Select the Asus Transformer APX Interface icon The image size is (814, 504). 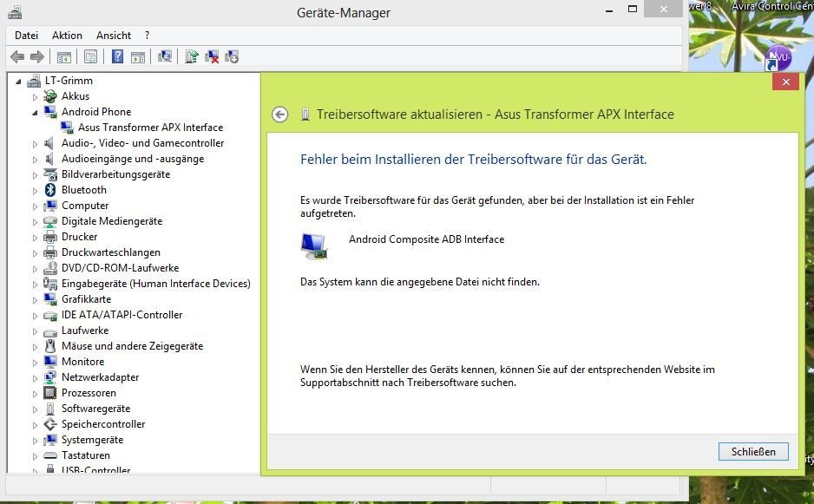[x=67, y=128]
